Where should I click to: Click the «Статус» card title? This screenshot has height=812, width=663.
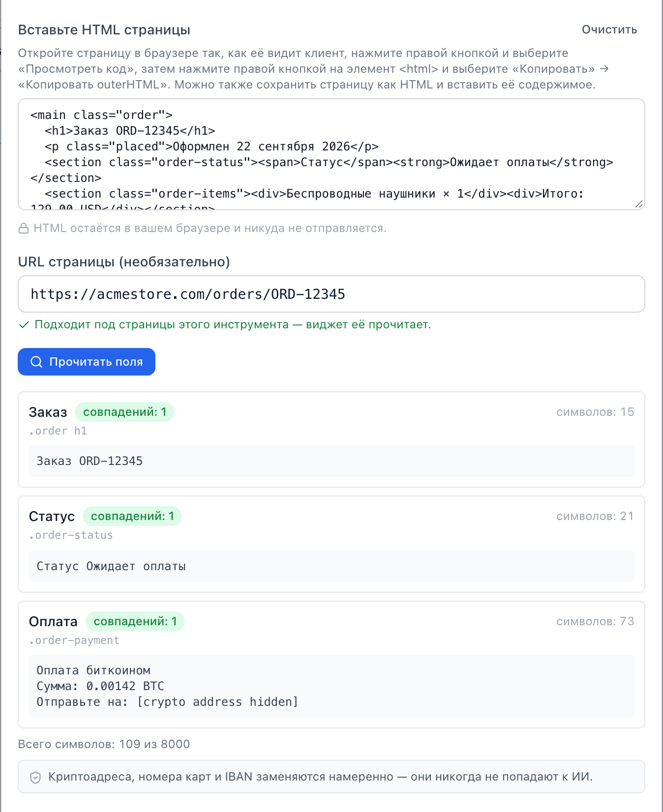[52, 517]
